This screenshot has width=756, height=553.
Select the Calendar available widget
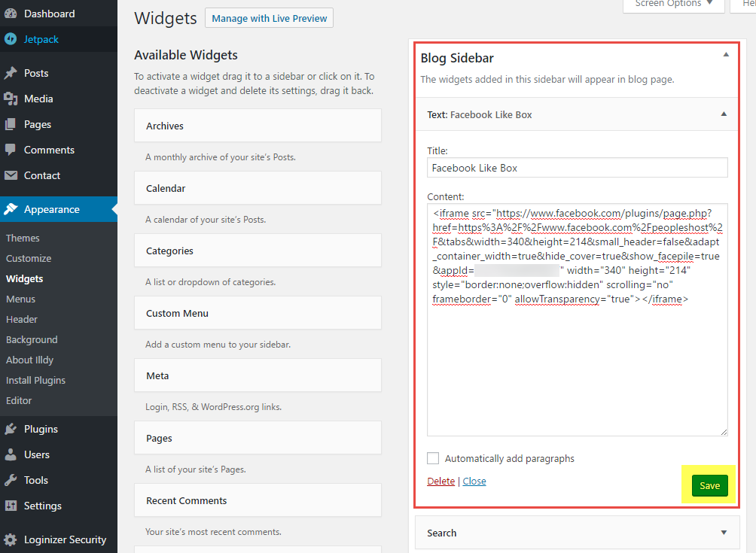pos(258,188)
